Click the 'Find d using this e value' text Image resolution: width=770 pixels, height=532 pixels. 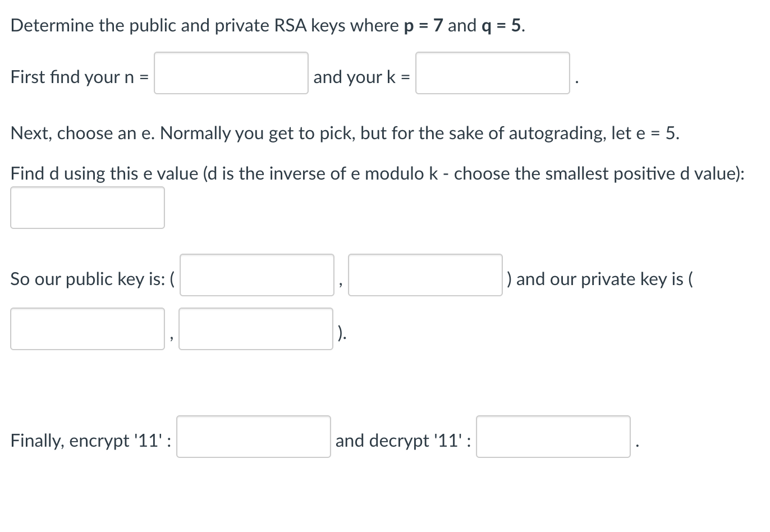point(377,173)
